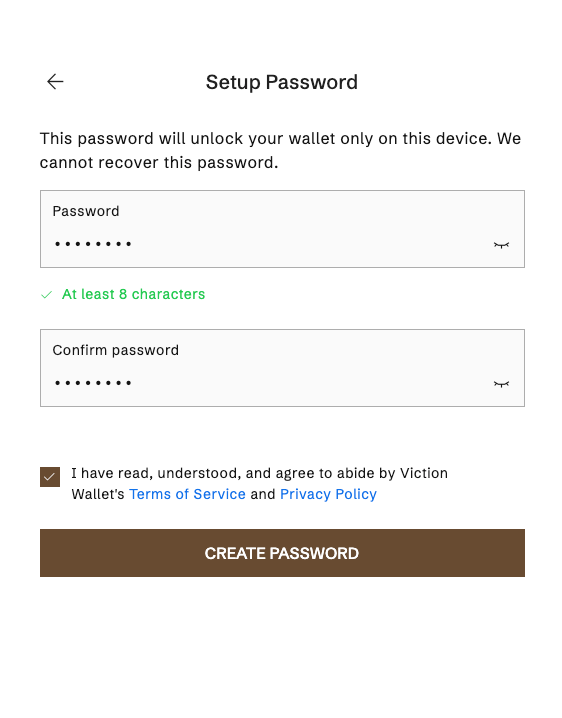Focus the Confirm password input box
The width and height of the screenshot is (562, 718).
(x=282, y=368)
